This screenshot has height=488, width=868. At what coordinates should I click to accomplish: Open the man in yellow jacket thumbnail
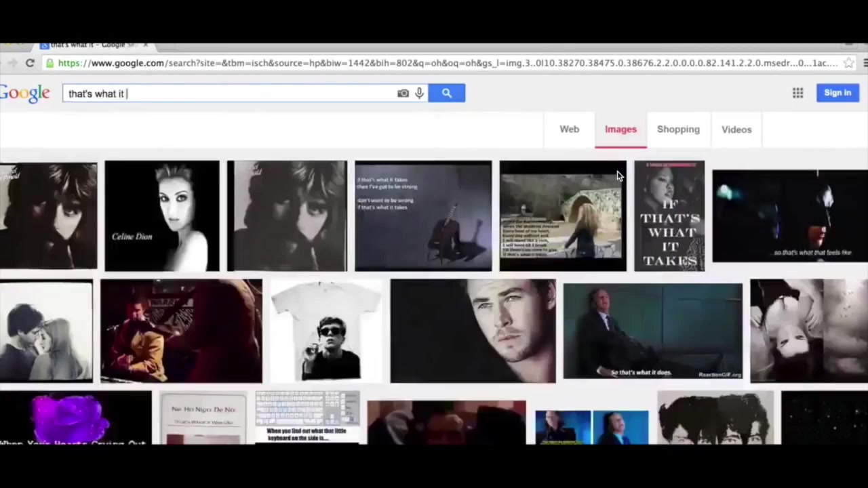(181, 331)
